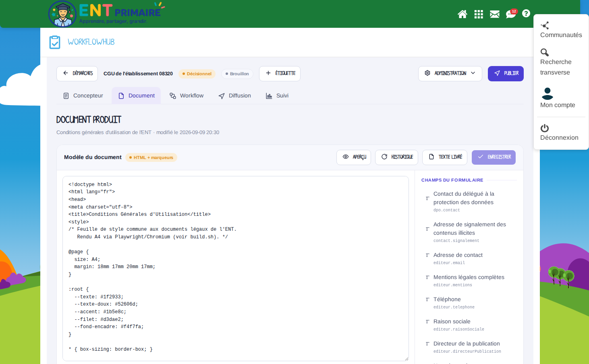Image resolution: width=589 pixels, height=364 pixels.
Task: Select the Document tab
Action: [136, 96]
